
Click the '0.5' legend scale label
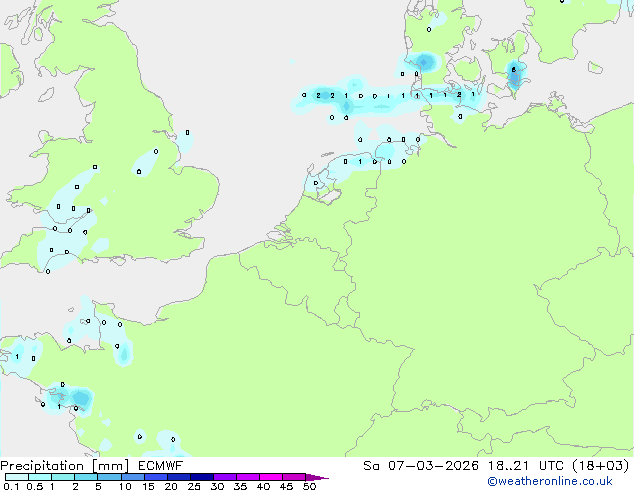[x=34, y=486]
